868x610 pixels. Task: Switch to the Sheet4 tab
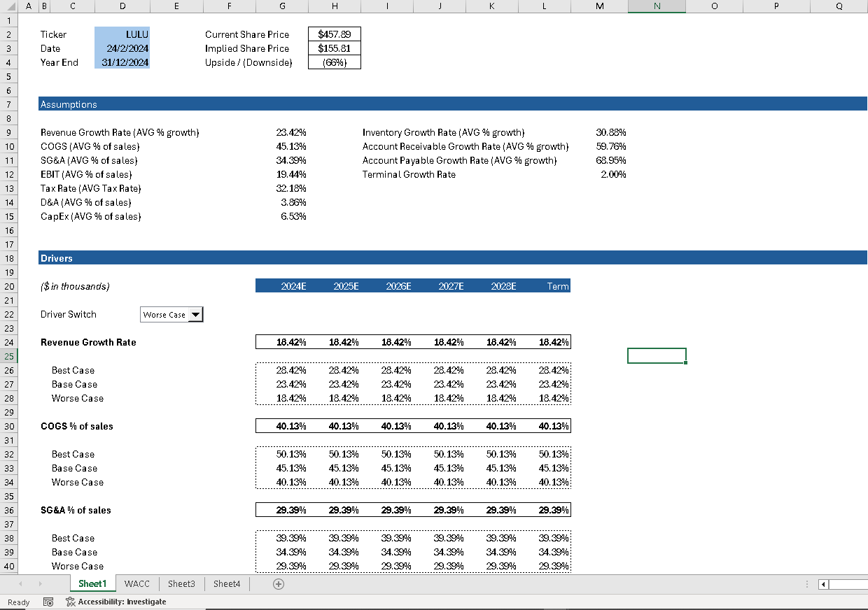click(x=226, y=583)
